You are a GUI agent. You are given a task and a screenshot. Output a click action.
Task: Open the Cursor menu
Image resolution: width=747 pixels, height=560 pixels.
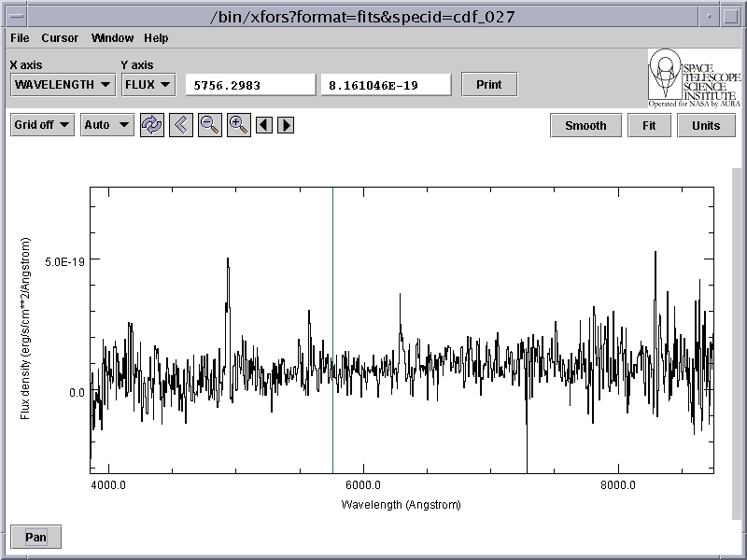(x=60, y=38)
